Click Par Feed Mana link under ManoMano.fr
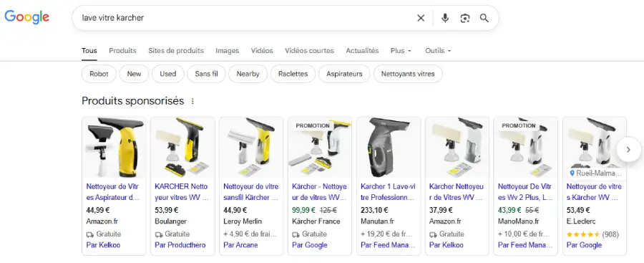The width and height of the screenshot is (644, 263). (525, 245)
